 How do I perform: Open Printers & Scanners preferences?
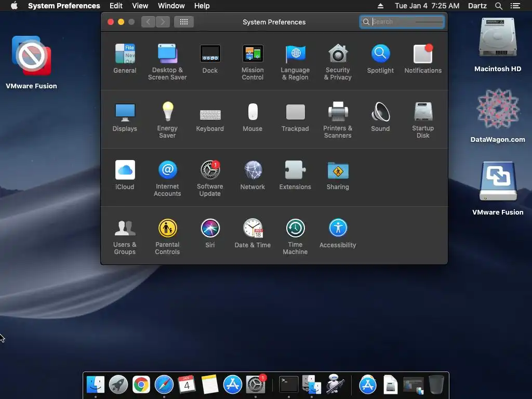coord(338,120)
